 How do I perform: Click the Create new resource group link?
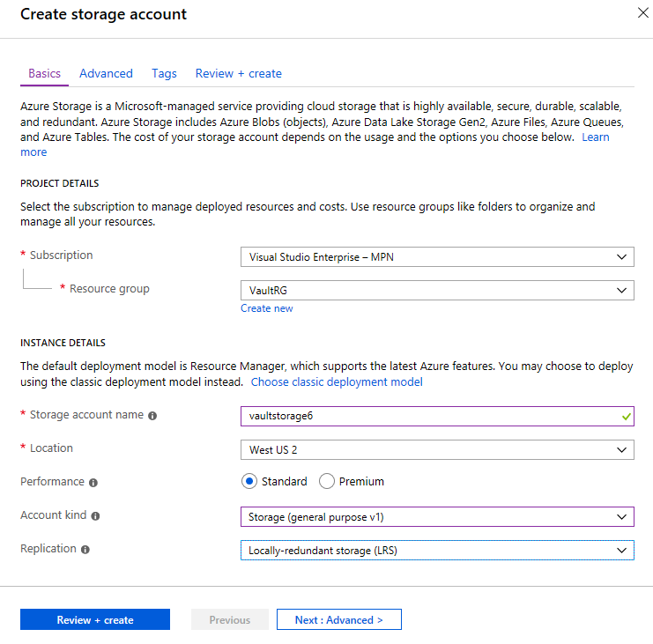267,308
